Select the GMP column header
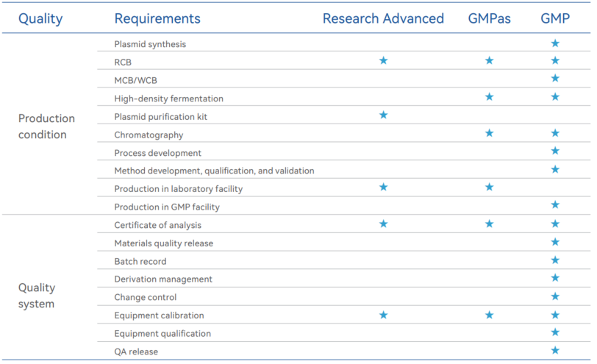Viewport: 597px width, 364px height. tap(555, 18)
